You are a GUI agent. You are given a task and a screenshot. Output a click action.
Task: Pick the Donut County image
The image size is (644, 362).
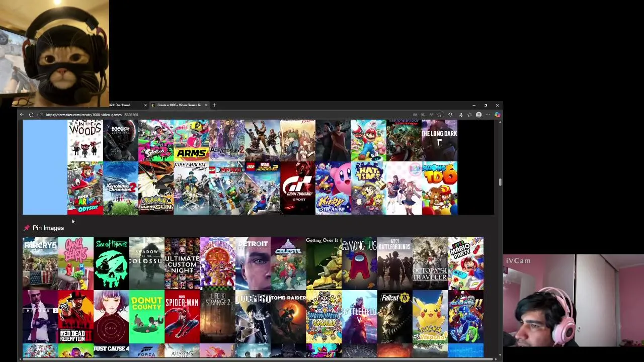(x=146, y=317)
